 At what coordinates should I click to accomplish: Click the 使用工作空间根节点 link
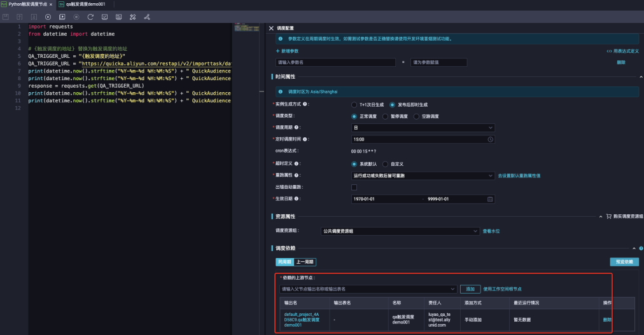click(502, 289)
